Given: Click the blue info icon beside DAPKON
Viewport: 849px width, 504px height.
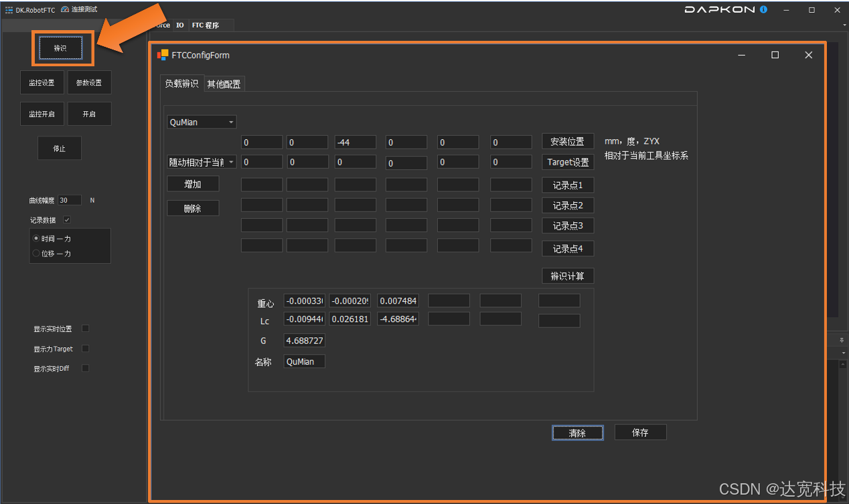Looking at the screenshot, I should pyautogui.click(x=764, y=9).
